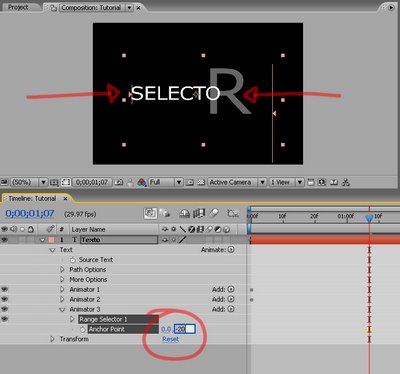This screenshot has height=374, width=400.
Task: Click the Hide Shy Layers button
Action: (x=185, y=213)
